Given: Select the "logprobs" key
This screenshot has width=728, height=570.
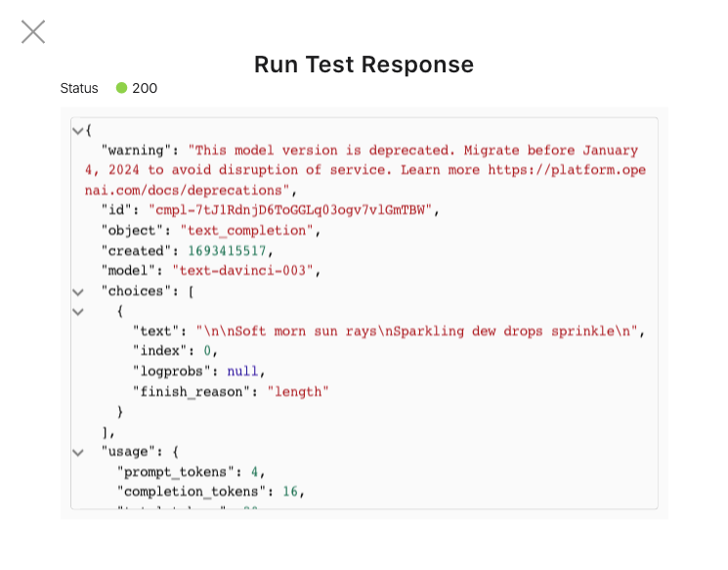Looking at the screenshot, I should [x=172, y=372].
